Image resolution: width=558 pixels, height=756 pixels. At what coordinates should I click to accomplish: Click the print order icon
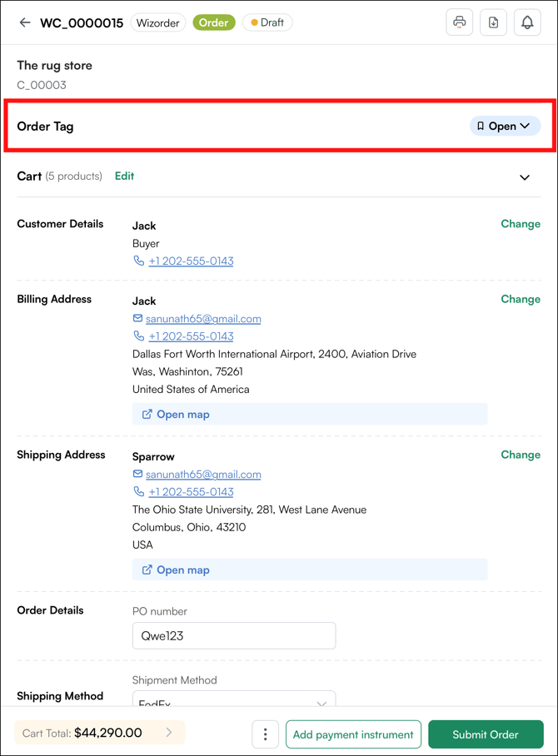[460, 22]
